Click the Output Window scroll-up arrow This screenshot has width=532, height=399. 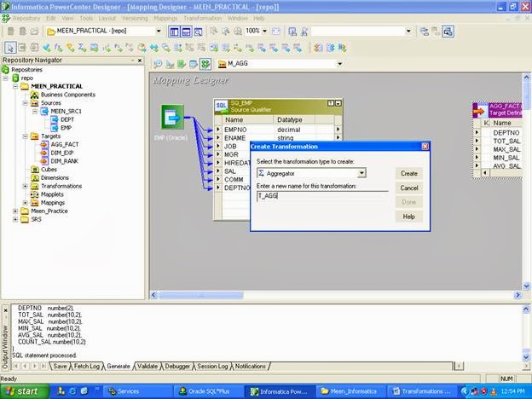point(526,309)
